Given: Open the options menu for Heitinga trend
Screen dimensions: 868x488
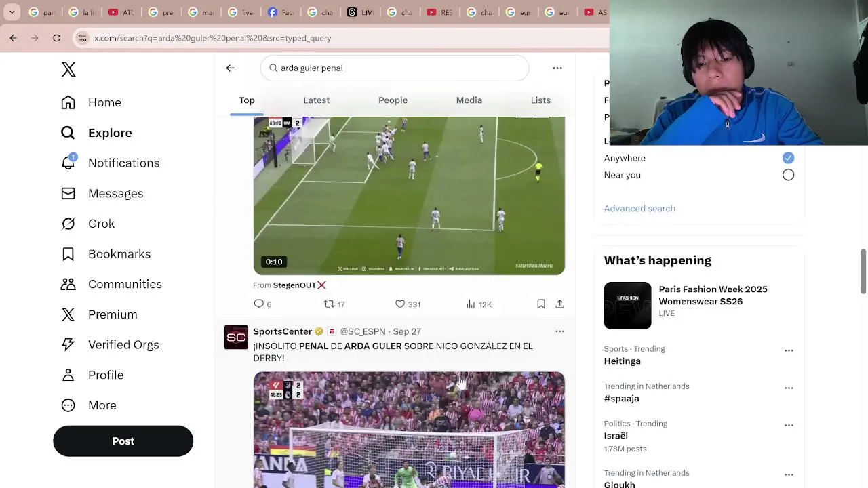Looking at the screenshot, I should pyautogui.click(x=789, y=351).
